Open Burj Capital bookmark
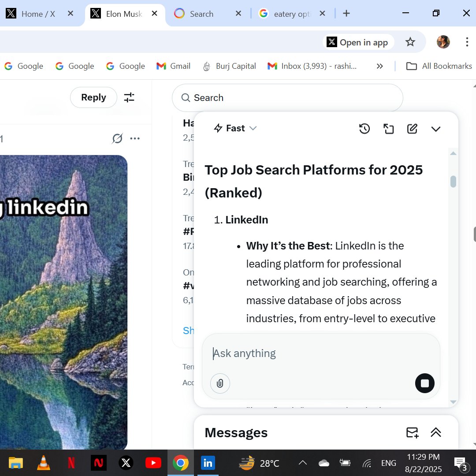476x476 pixels. pyautogui.click(x=230, y=66)
